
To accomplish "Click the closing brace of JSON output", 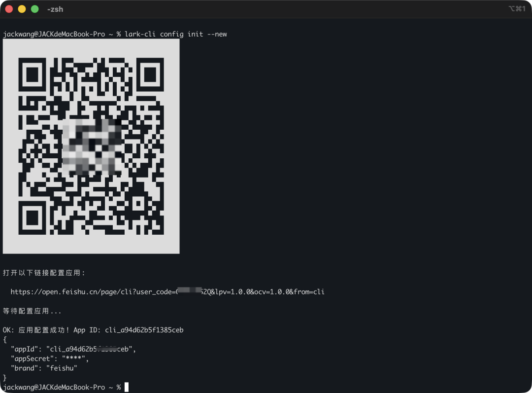I will 5,377.
